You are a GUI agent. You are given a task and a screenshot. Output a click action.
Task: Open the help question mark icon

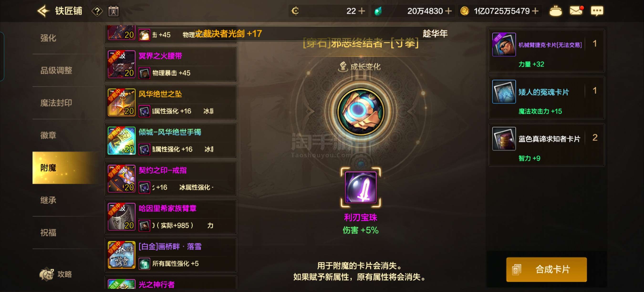pyautogui.click(x=97, y=11)
